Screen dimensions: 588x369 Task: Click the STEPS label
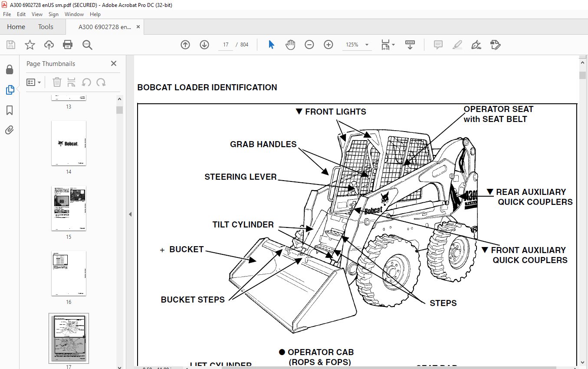click(443, 303)
